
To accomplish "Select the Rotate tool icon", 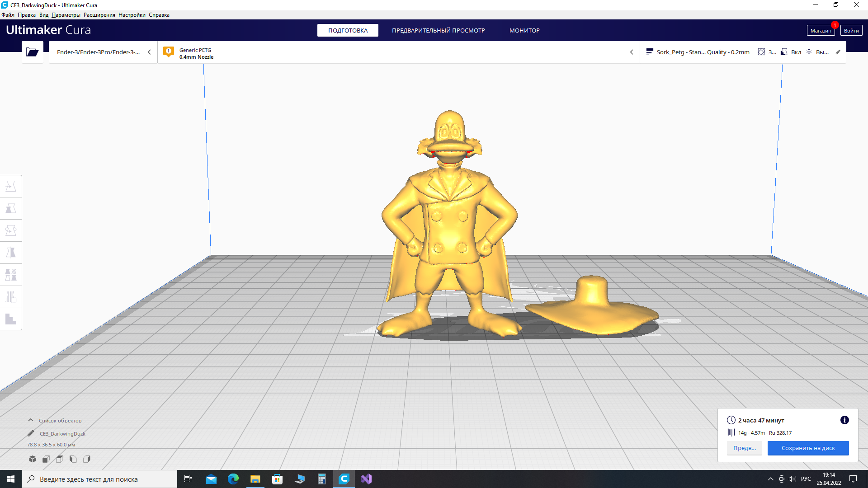I will pos(11,230).
